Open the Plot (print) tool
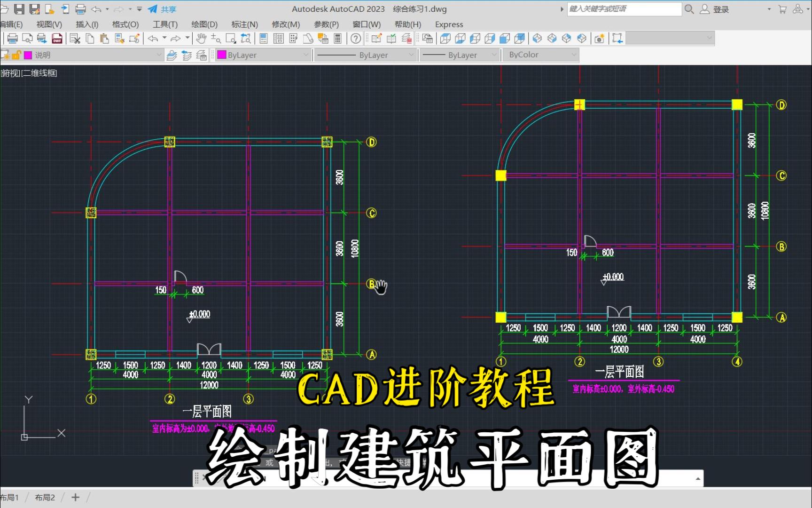 (12, 38)
